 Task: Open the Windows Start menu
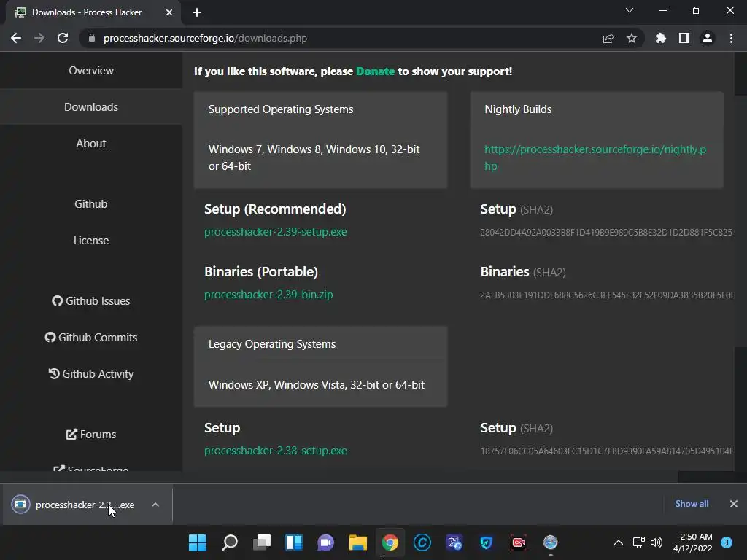pos(197,542)
